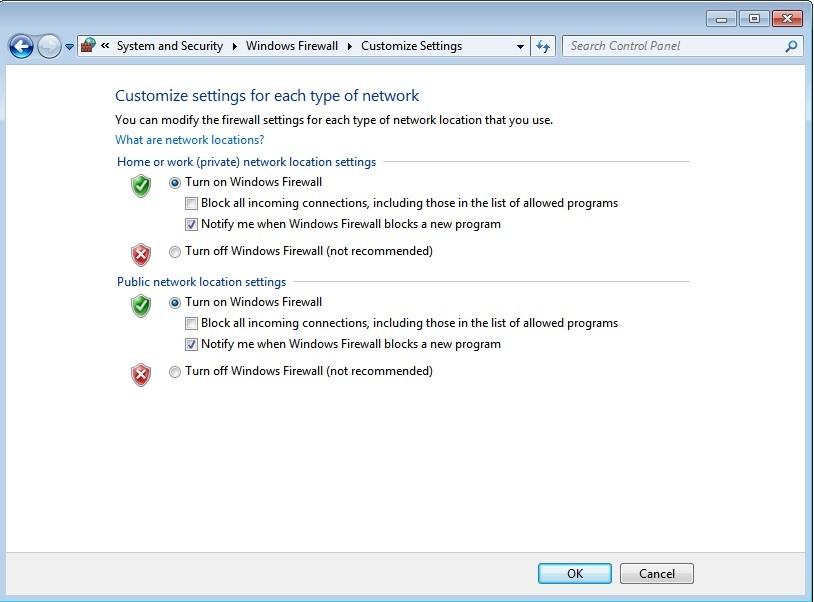Click the firewall Control Panel icon in address bar
Screen dimensions: 814x602
(88, 46)
